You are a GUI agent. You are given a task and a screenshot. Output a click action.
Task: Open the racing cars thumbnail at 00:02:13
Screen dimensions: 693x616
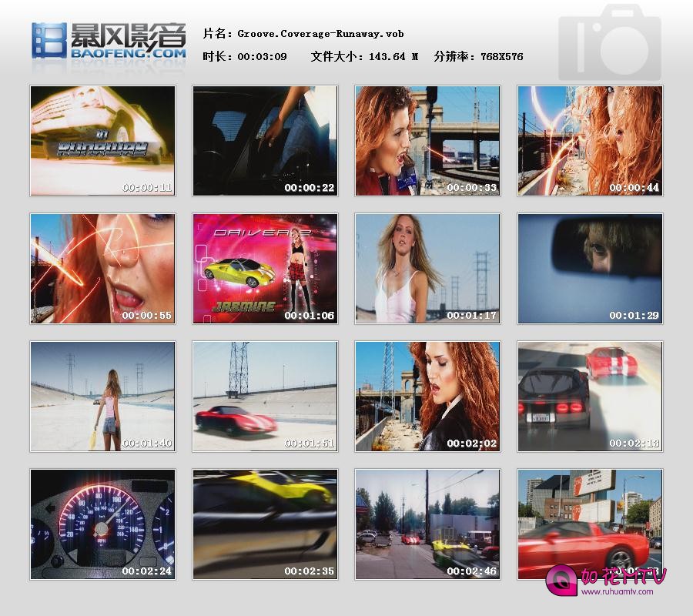(590, 397)
